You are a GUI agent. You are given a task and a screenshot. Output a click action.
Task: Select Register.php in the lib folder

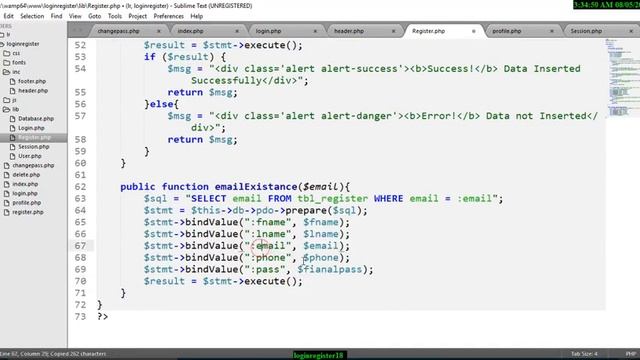coord(34,138)
